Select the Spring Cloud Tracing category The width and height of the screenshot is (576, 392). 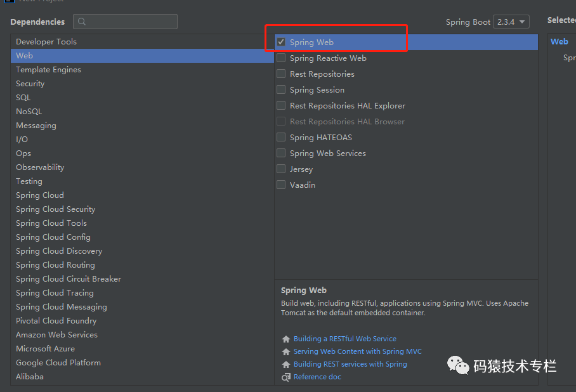[x=142, y=293]
